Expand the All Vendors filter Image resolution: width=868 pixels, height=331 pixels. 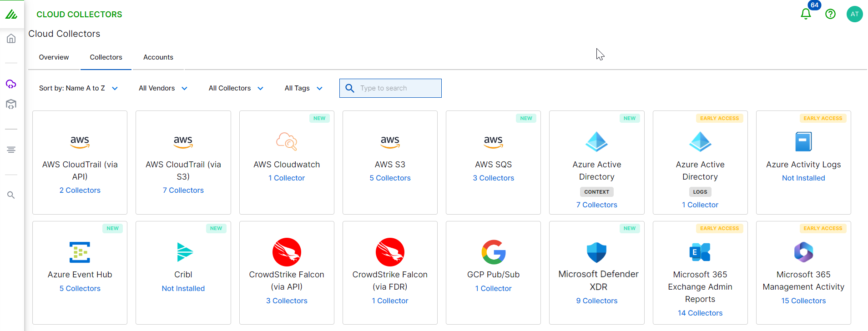[x=163, y=88]
